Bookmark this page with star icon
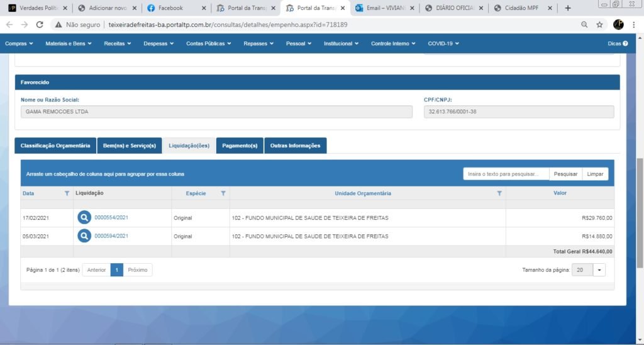This screenshot has width=644, height=345. (x=599, y=25)
